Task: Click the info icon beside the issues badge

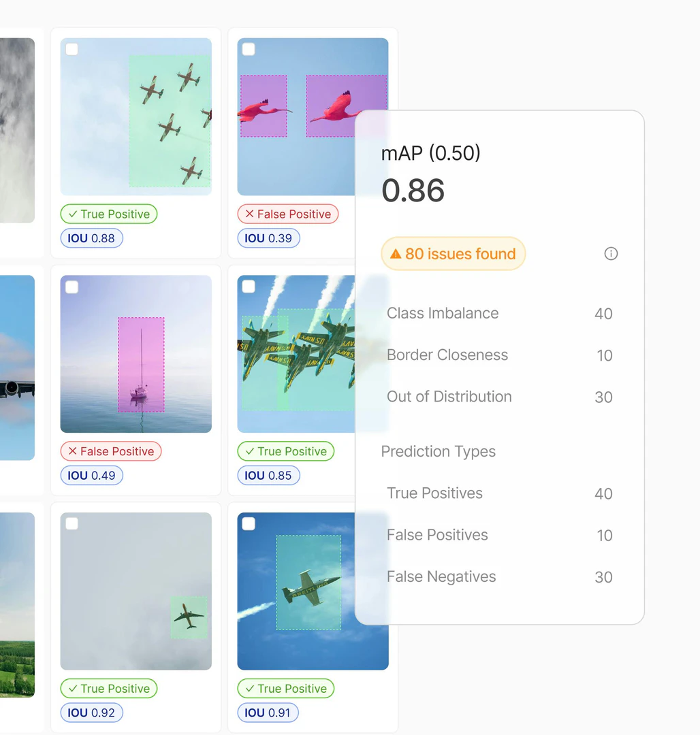Action: click(x=611, y=253)
